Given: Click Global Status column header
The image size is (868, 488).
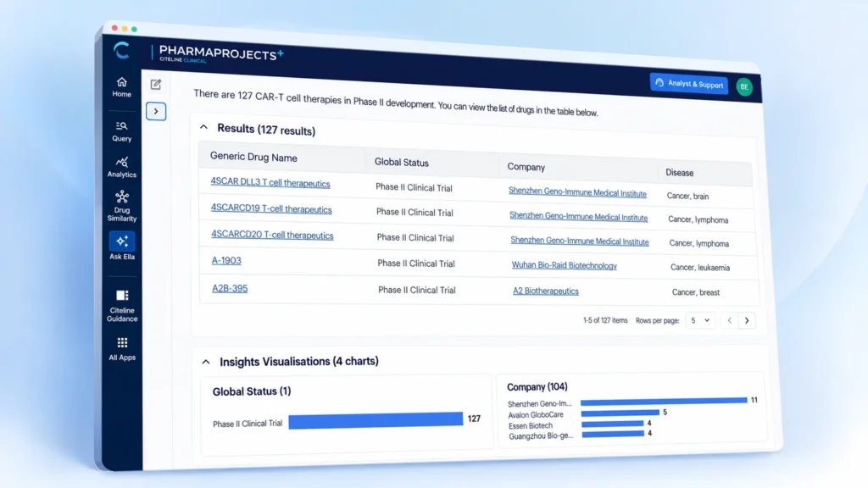Looking at the screenshot, I should pos(401,162).
